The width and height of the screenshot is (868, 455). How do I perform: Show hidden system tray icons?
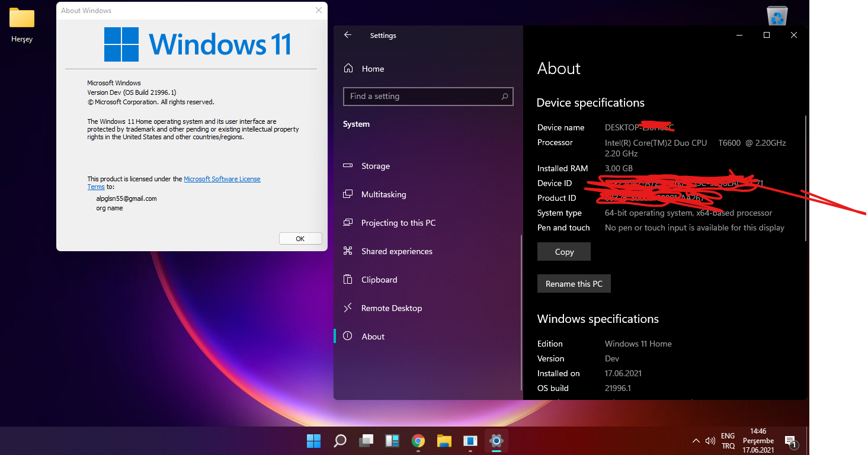click(x=696, y=441)
